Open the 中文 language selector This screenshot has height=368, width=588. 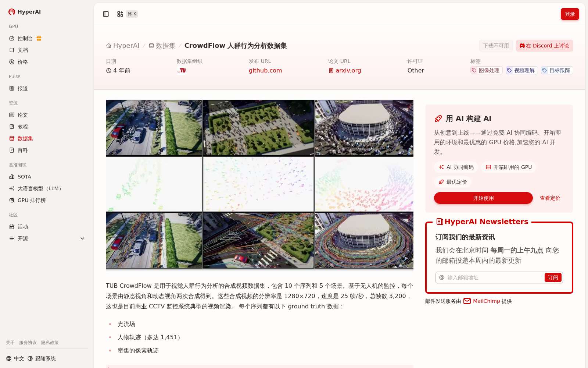point(15,358)
